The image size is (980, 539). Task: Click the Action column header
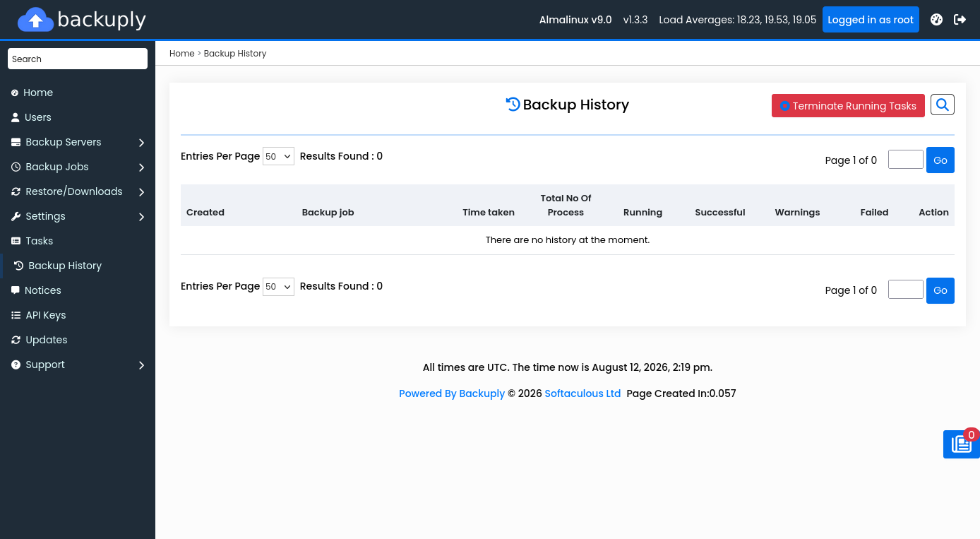933,212
